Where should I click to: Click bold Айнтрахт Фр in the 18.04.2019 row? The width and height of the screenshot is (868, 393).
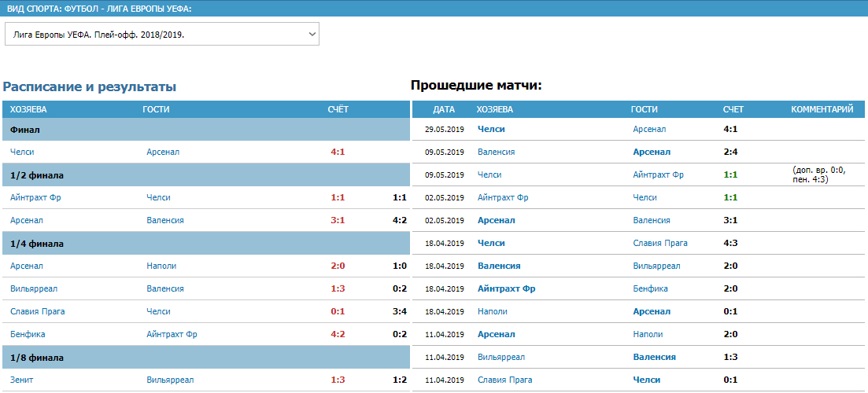506,288
